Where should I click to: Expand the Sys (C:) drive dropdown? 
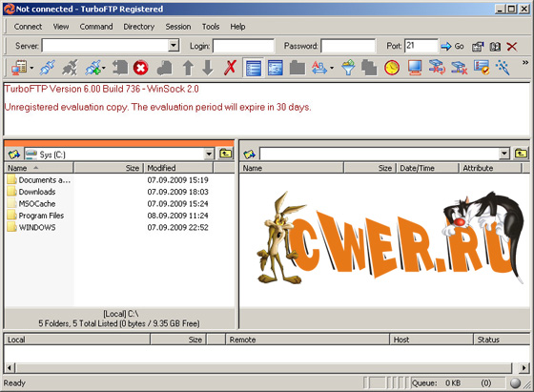click(x=209, y=154)
